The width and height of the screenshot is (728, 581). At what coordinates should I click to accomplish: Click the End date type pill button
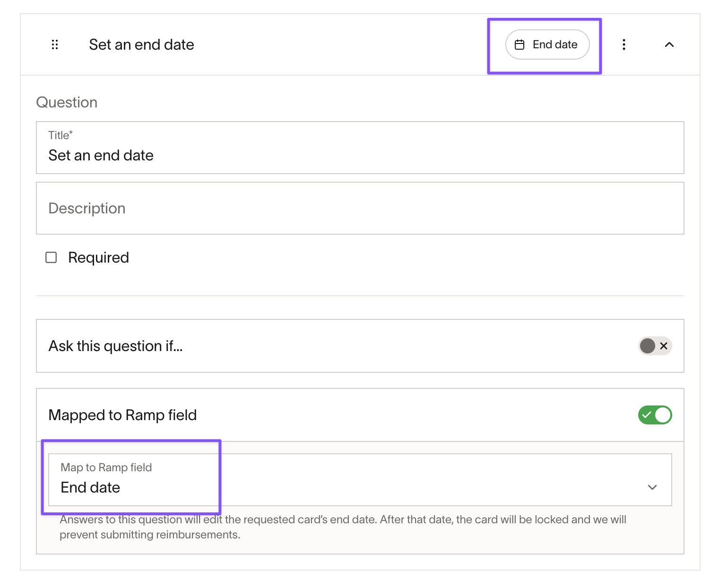point(547,44)
